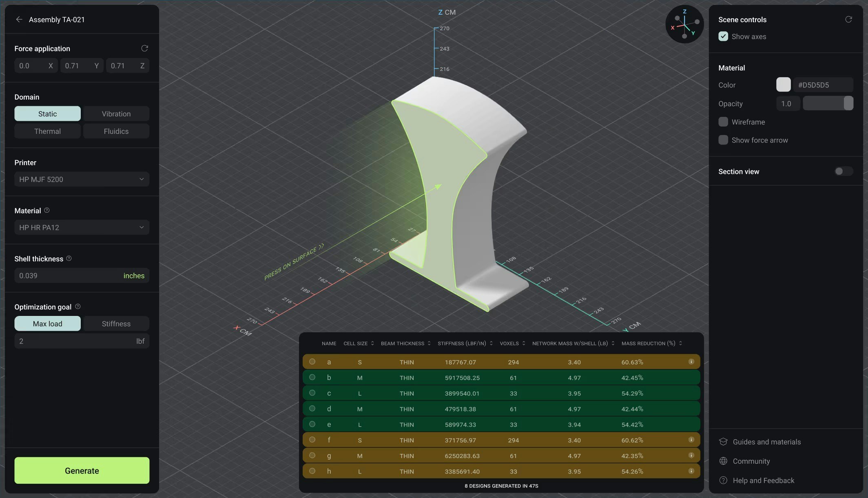Image resolution: width=868 pixels, height=498 pixels.
Task: Switch to the Vibration domain tab
Action: 116,114
